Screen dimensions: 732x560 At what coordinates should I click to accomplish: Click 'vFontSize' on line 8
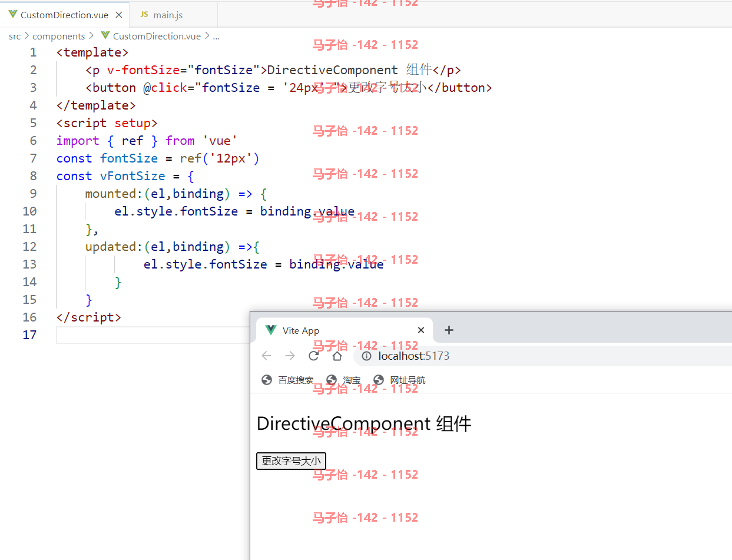pyautogui.click(x=133, y=176)
